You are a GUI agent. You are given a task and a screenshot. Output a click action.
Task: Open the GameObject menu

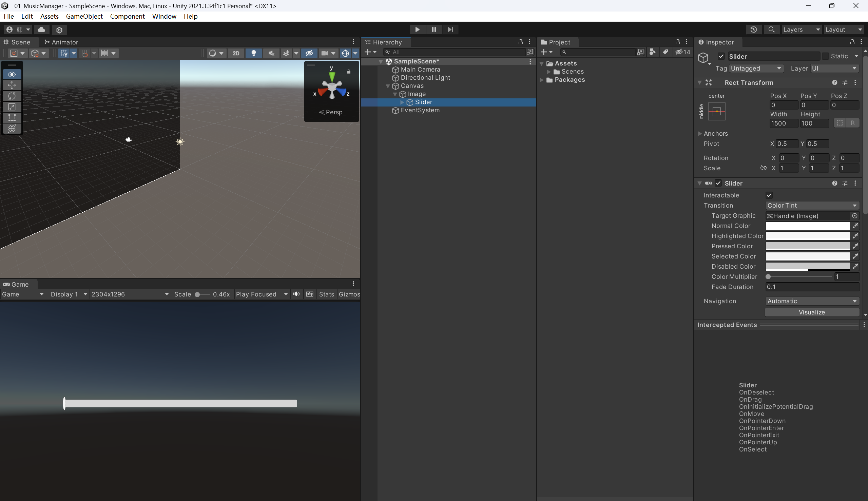[84, 16]
